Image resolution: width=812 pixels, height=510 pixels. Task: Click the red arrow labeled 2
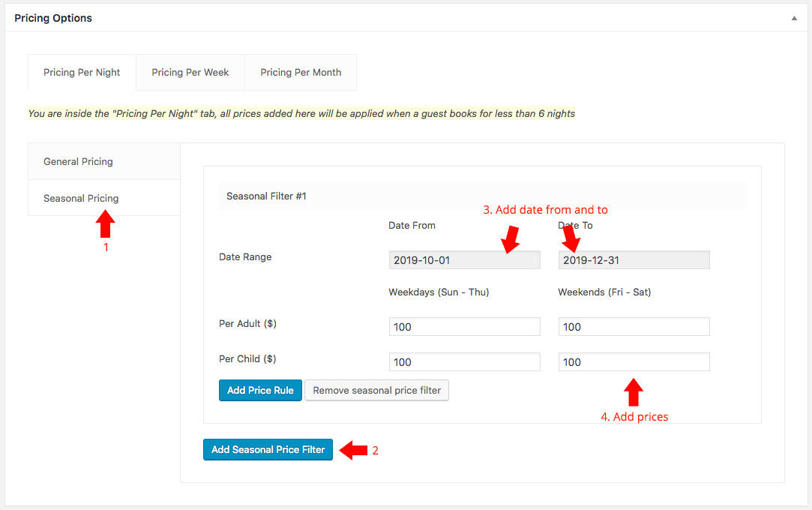coord(353,450)
